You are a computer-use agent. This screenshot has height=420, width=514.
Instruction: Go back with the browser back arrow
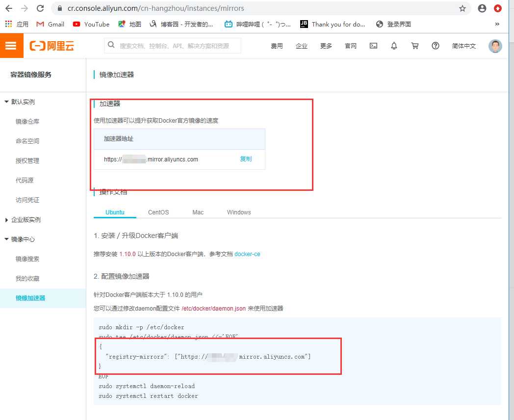[x=9, y=8]
